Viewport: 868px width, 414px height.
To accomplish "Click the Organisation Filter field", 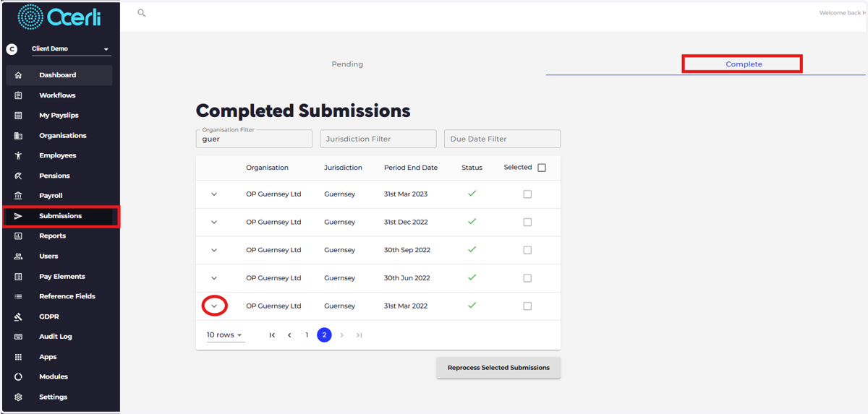I will pos(254,139).
